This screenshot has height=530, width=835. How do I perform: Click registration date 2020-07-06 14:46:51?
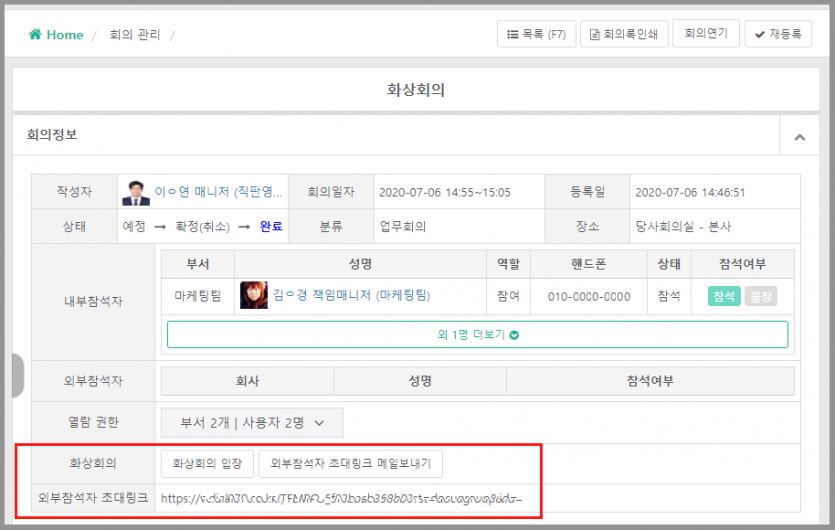point(690,192)
